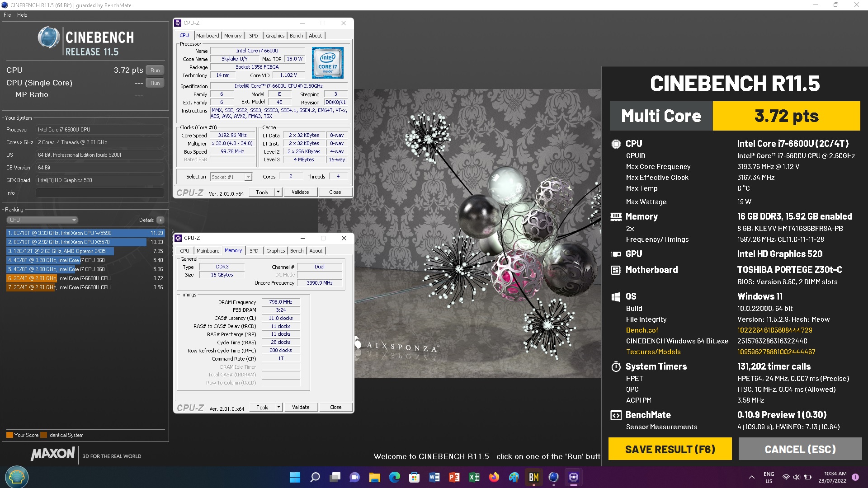The image size is (868, 488).
Task: Switch to BenchMate taskbar icon
Action: 534,477
